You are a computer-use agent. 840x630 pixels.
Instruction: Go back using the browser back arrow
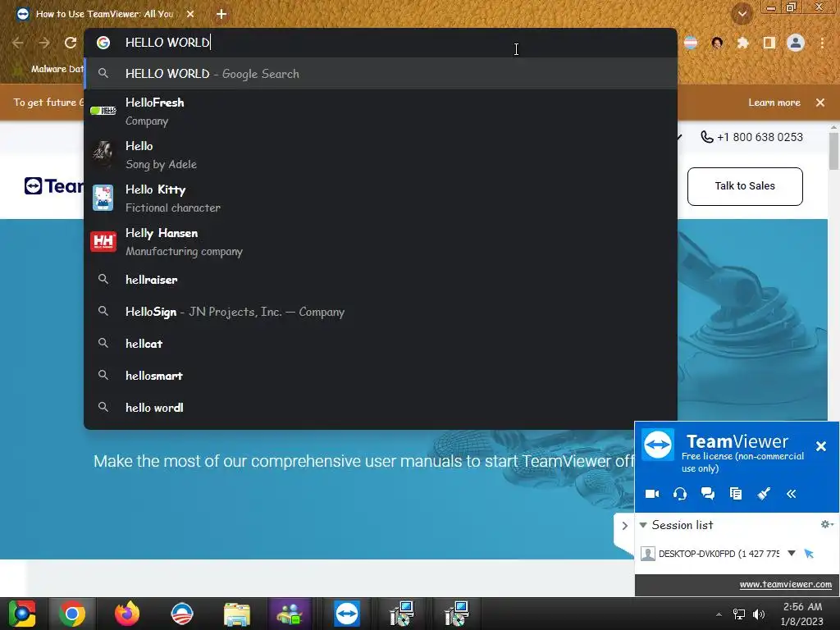click(18, 43)
